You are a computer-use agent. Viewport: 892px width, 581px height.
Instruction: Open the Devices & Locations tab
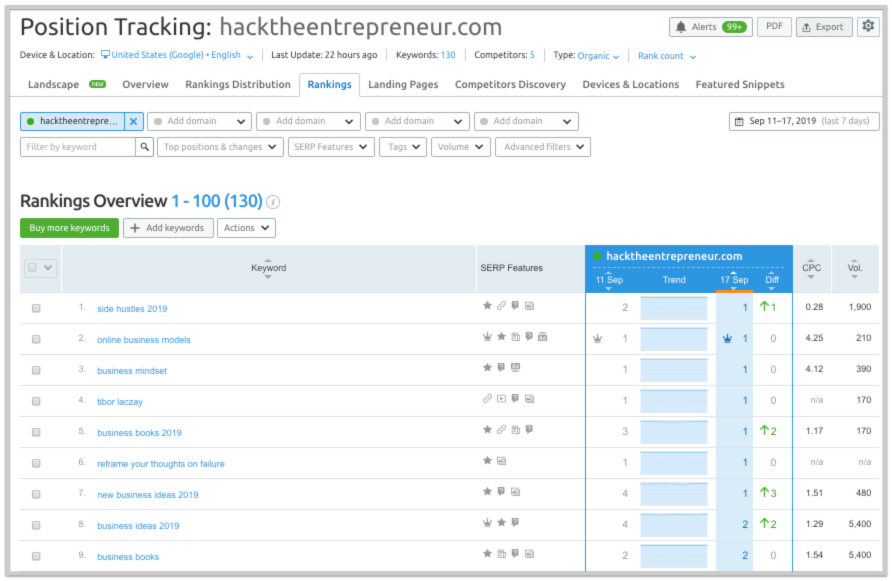coord(630,84)
